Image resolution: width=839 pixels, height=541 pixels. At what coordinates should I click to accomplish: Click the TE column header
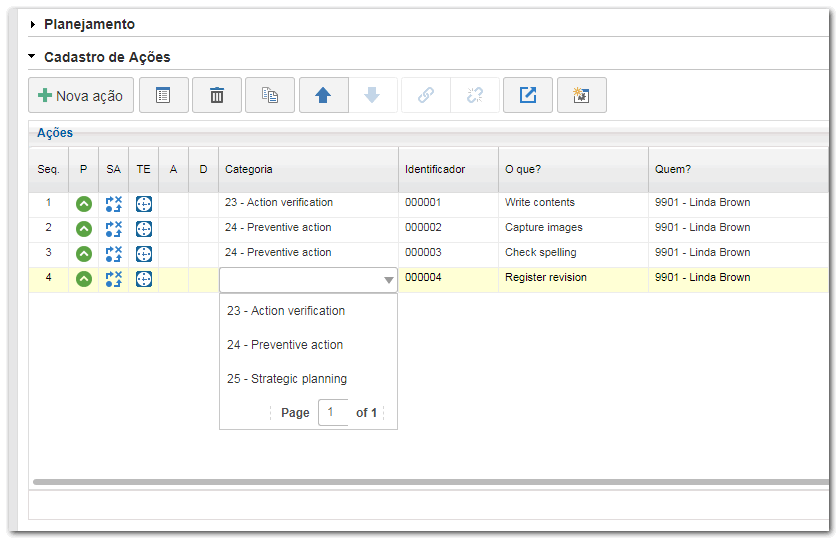click(x=143, y=169)
